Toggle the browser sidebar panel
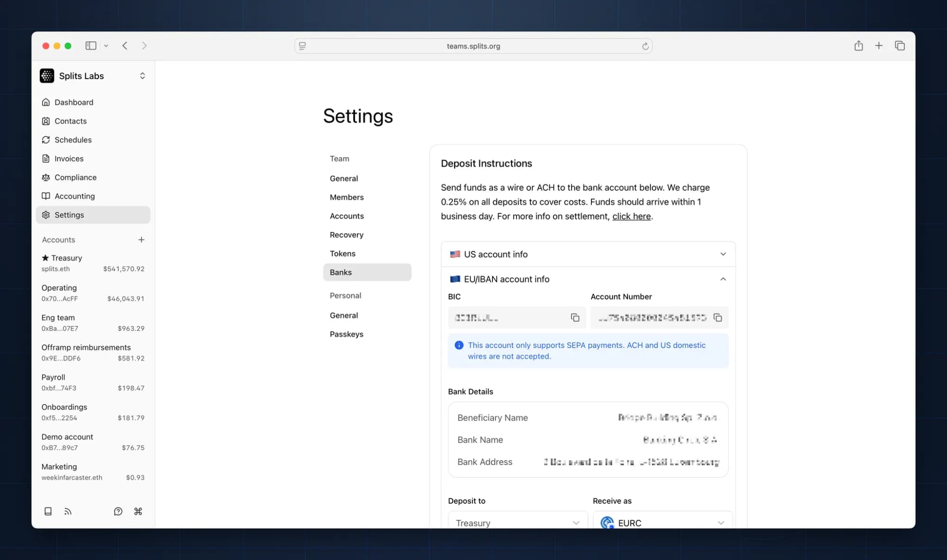This screenshot has width=947, height=560. click(91, 46)
